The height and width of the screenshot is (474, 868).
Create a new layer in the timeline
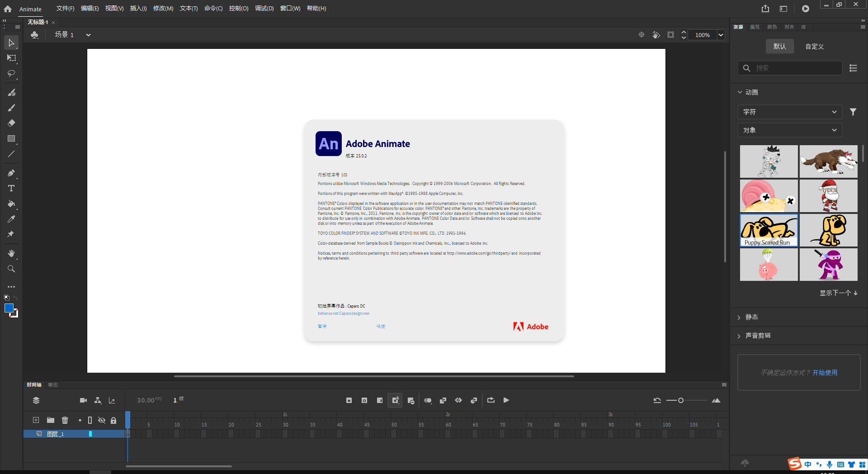pyautogui.click(x=36, y=420)
